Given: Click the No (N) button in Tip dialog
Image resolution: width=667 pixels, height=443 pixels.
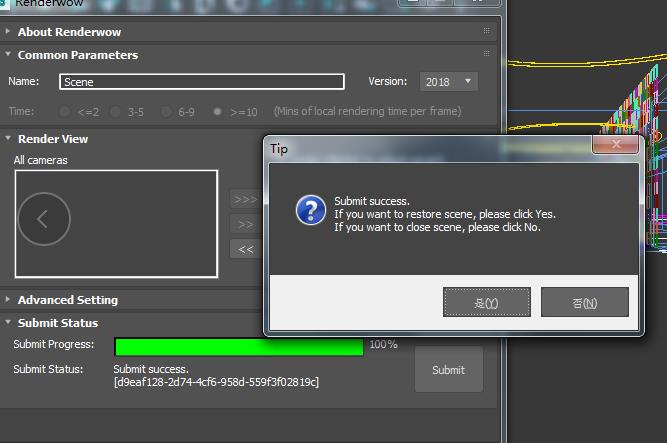Looking at the screenshot, I should 585,302.
